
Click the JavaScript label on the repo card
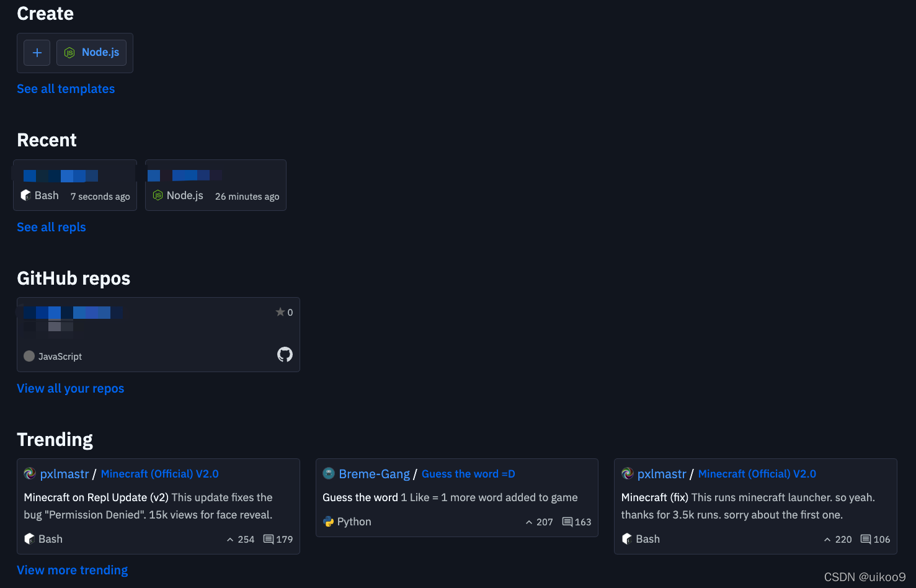click(60, 357)
